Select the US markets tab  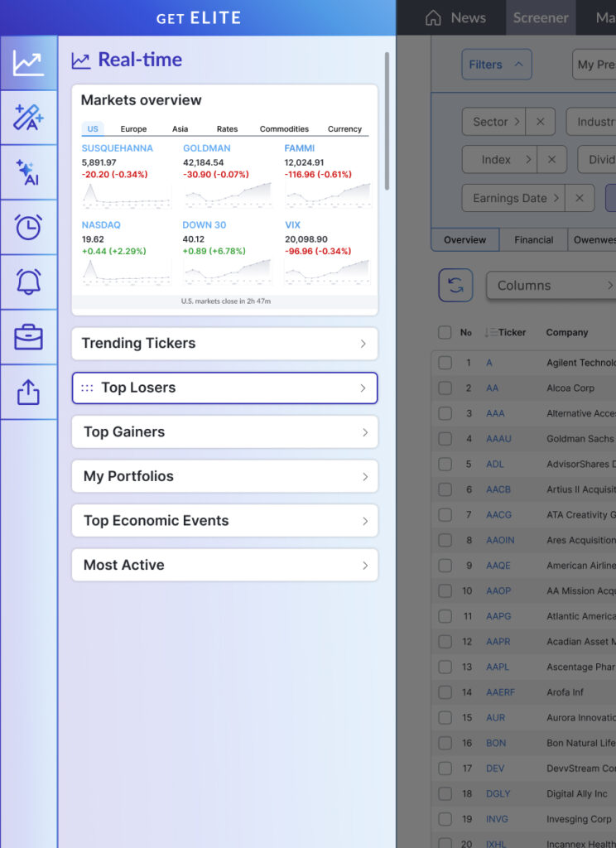(x=93, y=128)
